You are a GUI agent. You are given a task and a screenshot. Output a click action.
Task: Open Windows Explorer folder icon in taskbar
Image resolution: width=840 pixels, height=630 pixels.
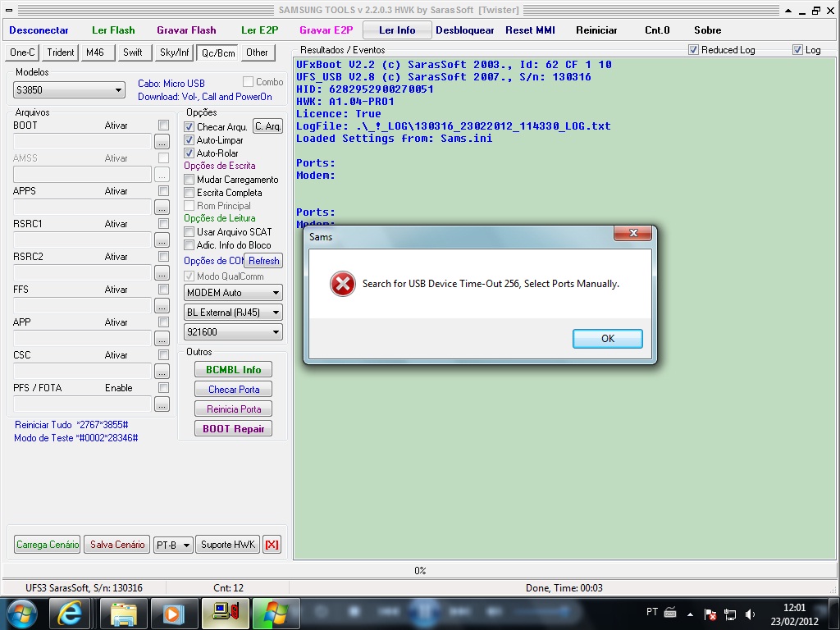pyautogui.click(x=123, y=613)
